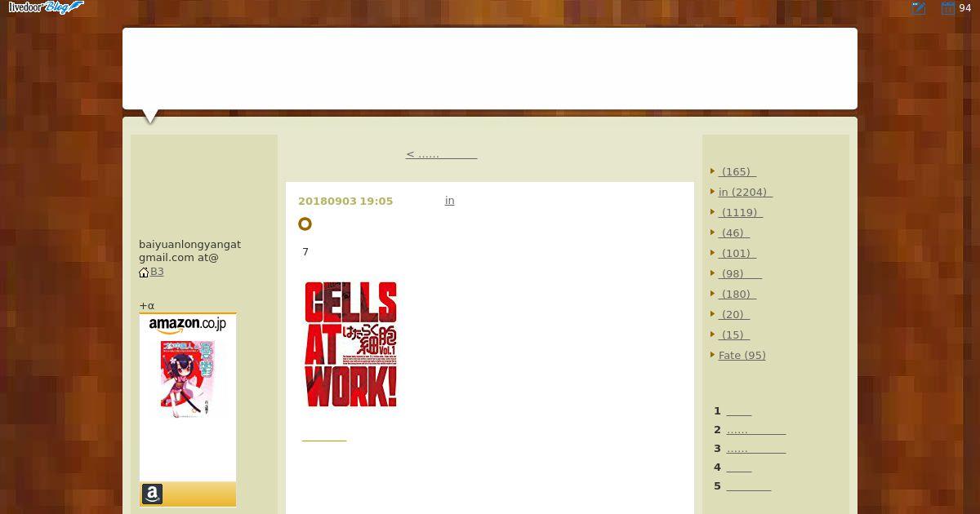This screenshot has height=514, width=980.
Task: Open the category link with (165)
Action: pos(737,172)
